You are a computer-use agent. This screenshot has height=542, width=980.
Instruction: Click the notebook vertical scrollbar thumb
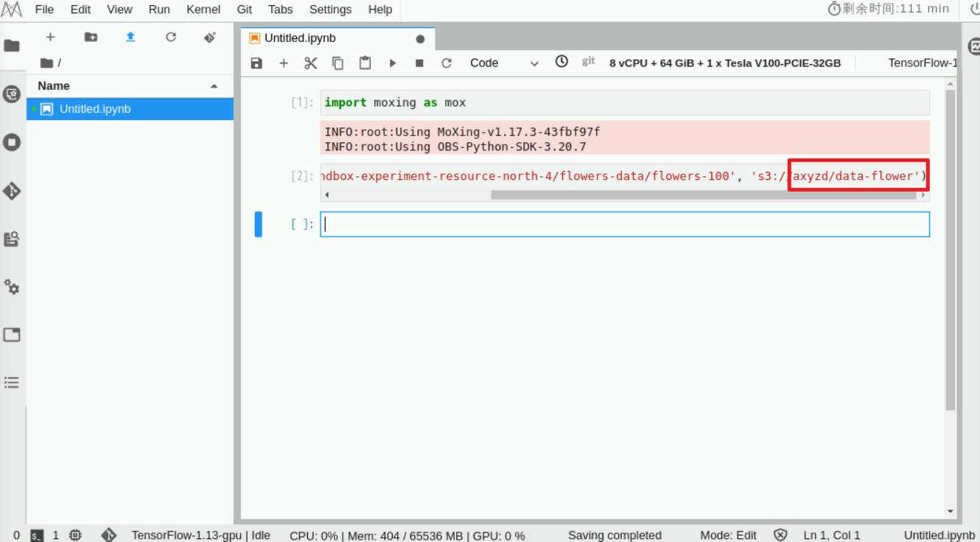pyautogui.click(x=950, y=250)
